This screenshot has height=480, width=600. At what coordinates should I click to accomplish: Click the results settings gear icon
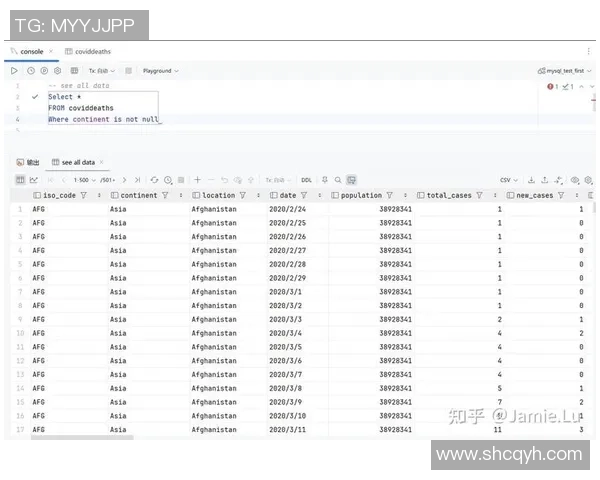(x=588, y=180)
